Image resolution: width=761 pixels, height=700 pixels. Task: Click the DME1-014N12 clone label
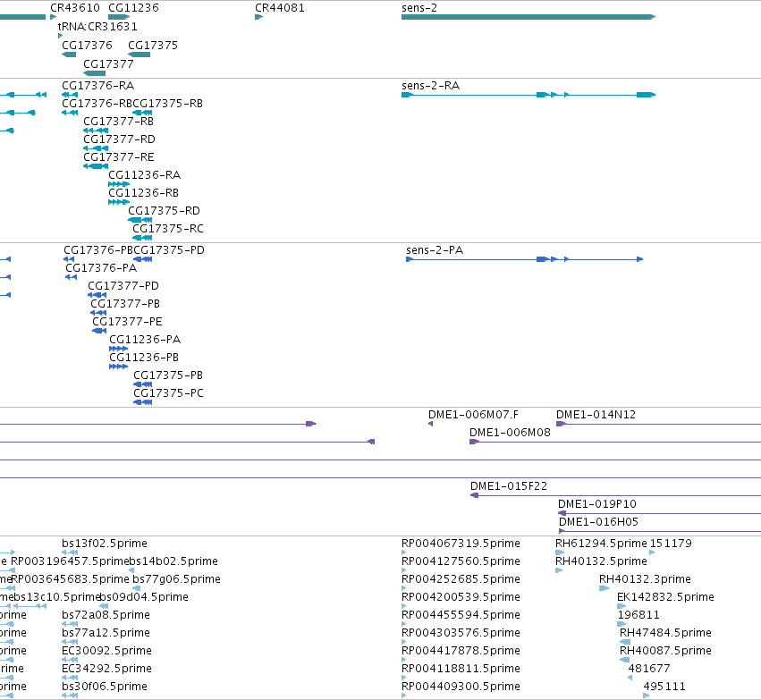[x=596, y=415]
